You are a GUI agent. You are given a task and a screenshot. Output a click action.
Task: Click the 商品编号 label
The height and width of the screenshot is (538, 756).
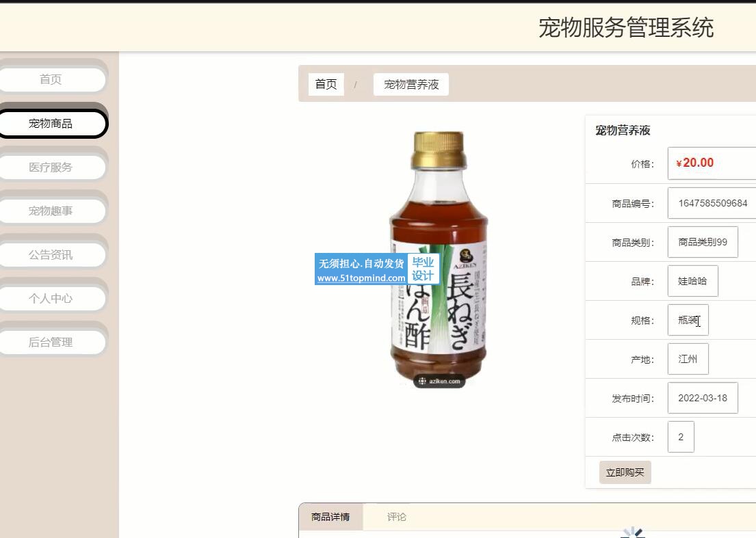pyautogui.click(x=633, y=204)
